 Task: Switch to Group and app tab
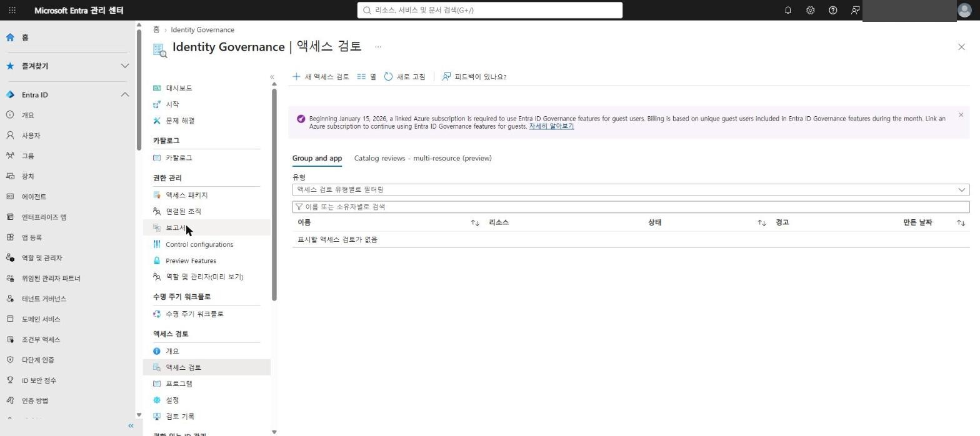(317, 158)
